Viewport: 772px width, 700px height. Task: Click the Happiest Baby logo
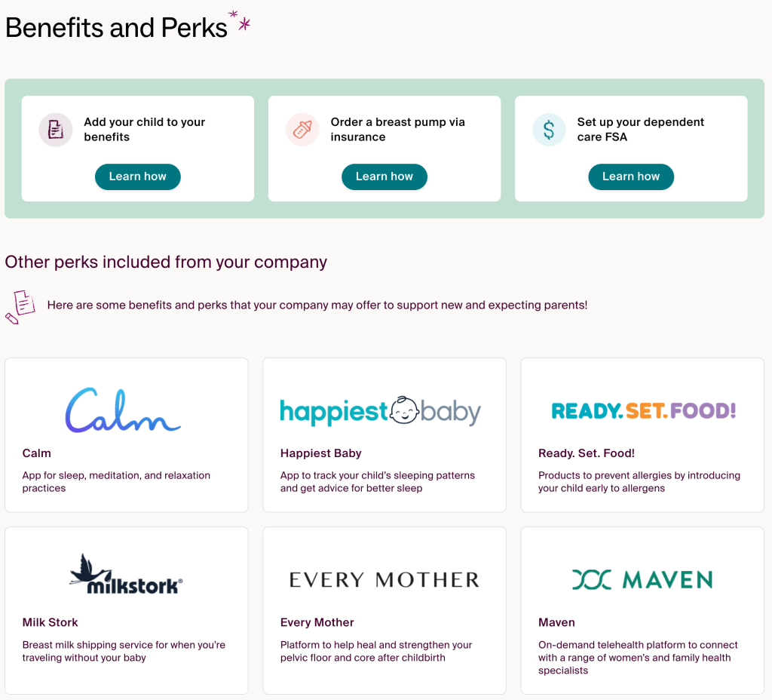coord(380,411)
